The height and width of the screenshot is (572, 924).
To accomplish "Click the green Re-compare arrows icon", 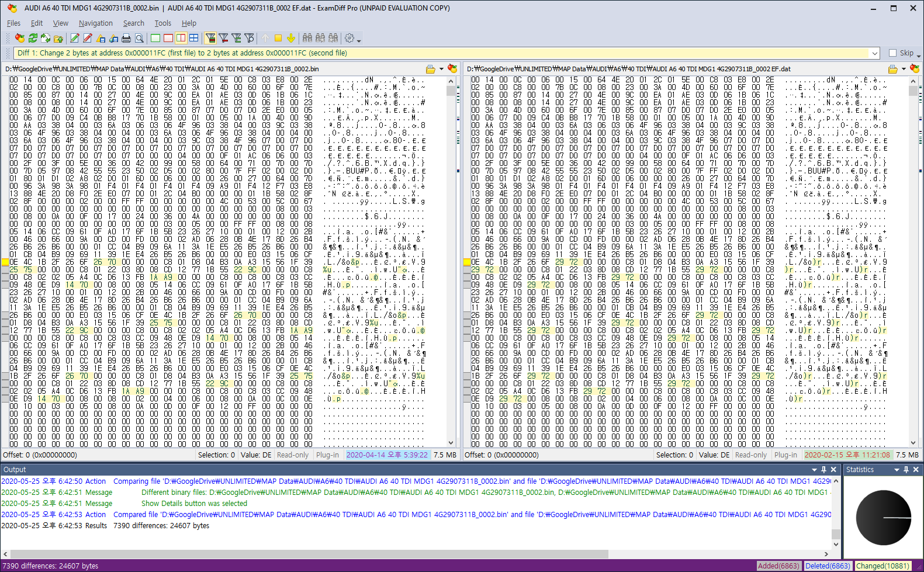I will tap(33, 38).
